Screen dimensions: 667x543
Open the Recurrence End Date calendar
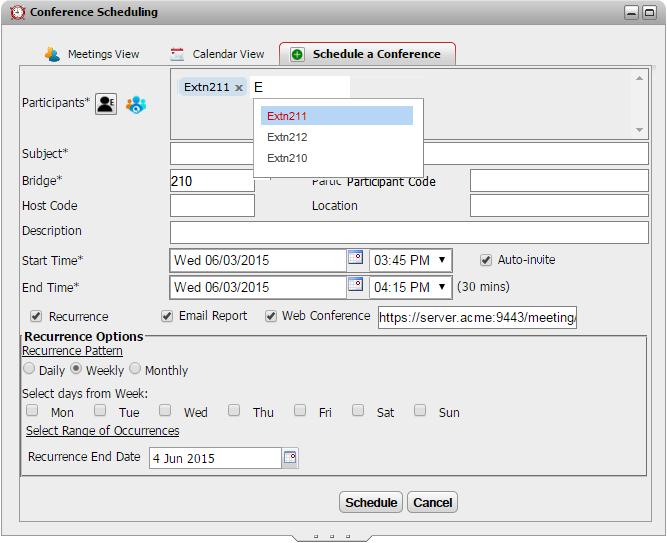290,457
